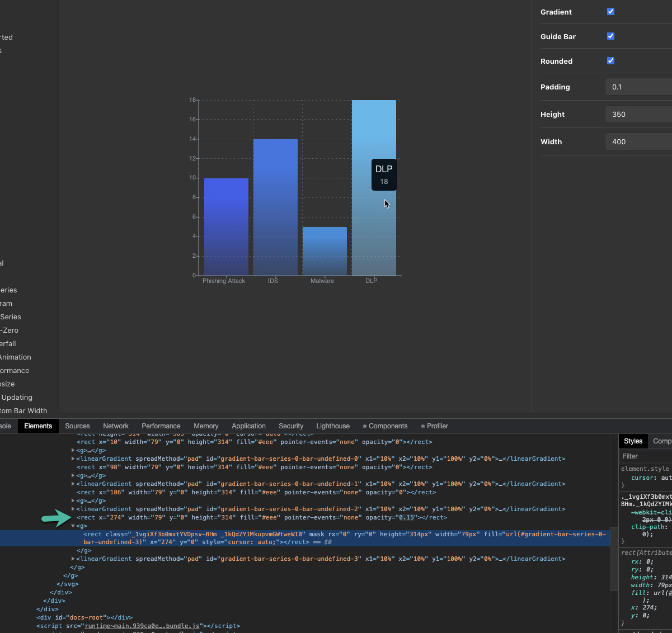Open the Lighthouse tab

pyautogui.click(x=333, y=426)
